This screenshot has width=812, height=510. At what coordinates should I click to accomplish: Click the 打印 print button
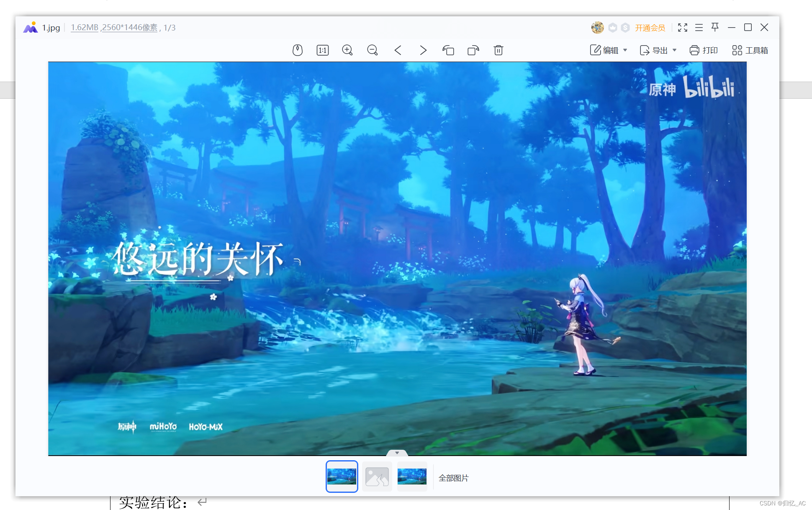704,50
